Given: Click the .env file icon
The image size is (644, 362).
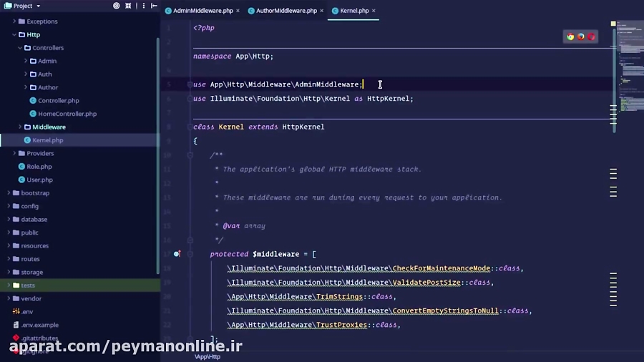Looking at the screenshot, I should [16, 311].
